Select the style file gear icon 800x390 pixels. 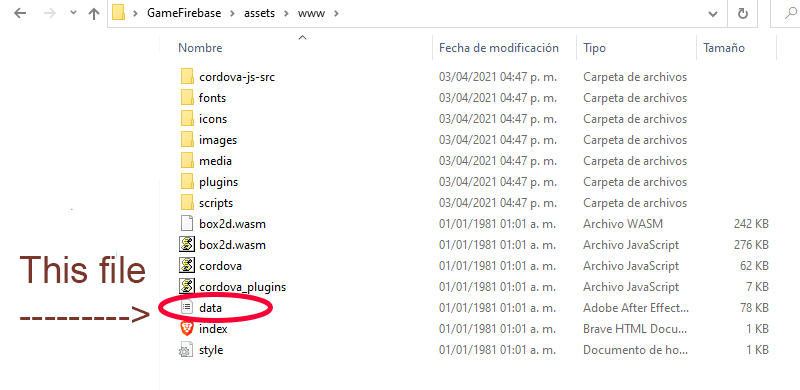coord(185,350)
